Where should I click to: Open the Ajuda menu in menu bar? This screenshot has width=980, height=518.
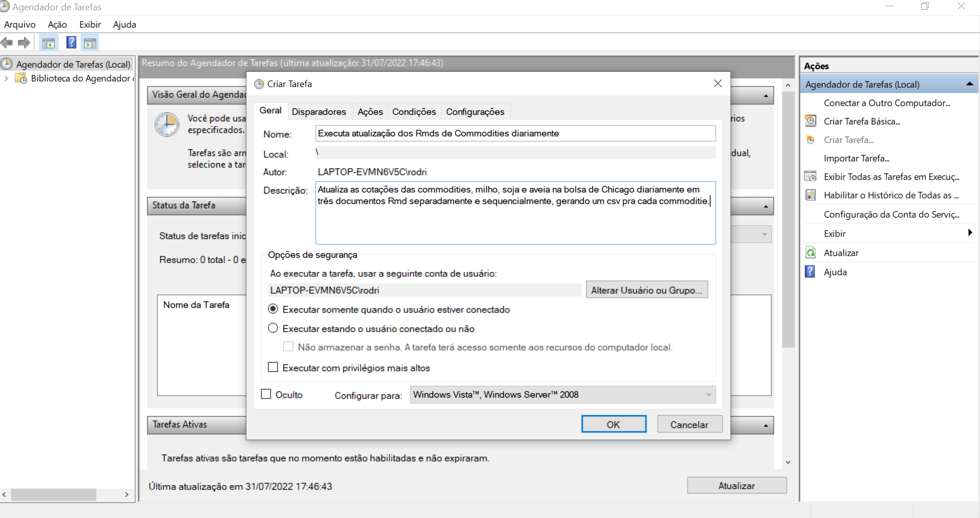pos(124,25)
